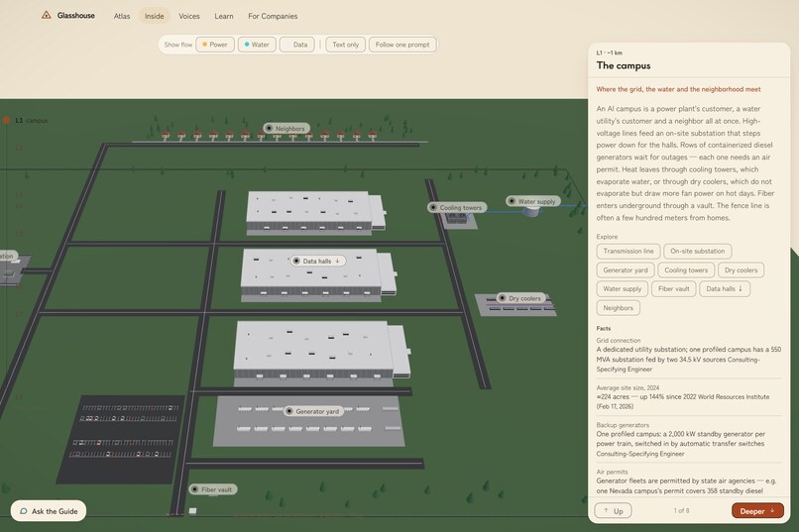Toggle the Power flow overlay
Viewport: 799px width, 532px height.
tap(215, 45)
